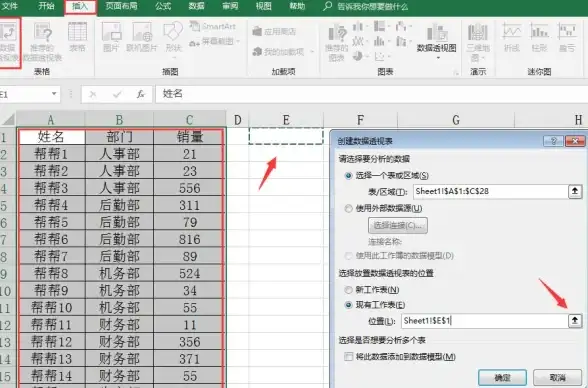Viewport: 588px width, 388px height.
Task: Open the 图表 group dialog launcher
Action: coord(456,73)
